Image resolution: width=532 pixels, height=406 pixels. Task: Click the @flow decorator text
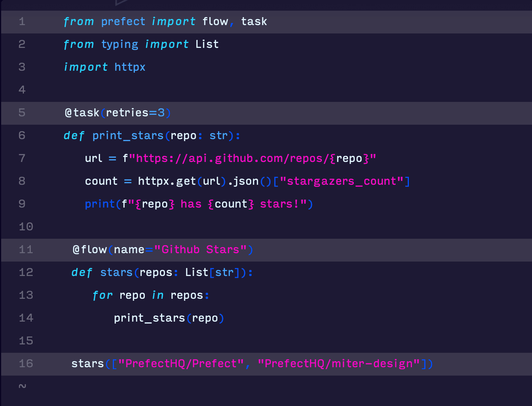pyautogui.click(x=90, y=250)
